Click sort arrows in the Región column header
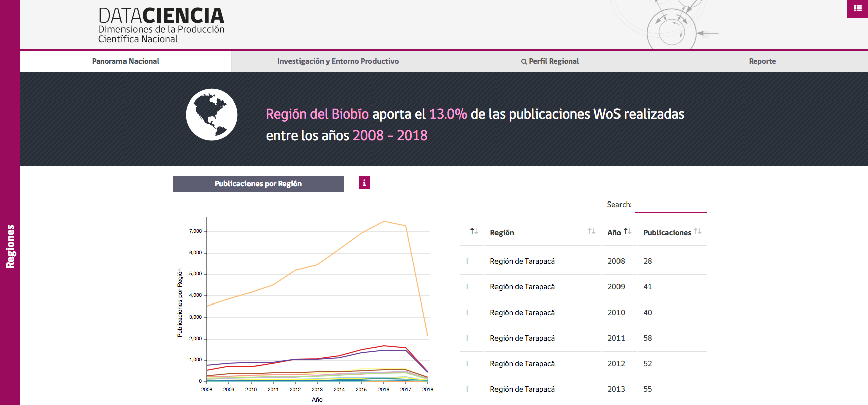Screen dimensions: 868x405 [591, 231]
